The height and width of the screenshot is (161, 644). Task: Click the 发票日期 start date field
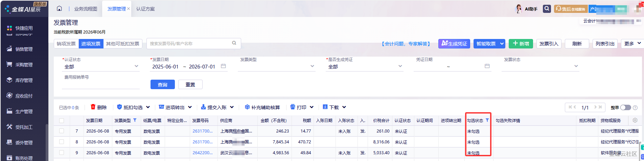point(165,66)
